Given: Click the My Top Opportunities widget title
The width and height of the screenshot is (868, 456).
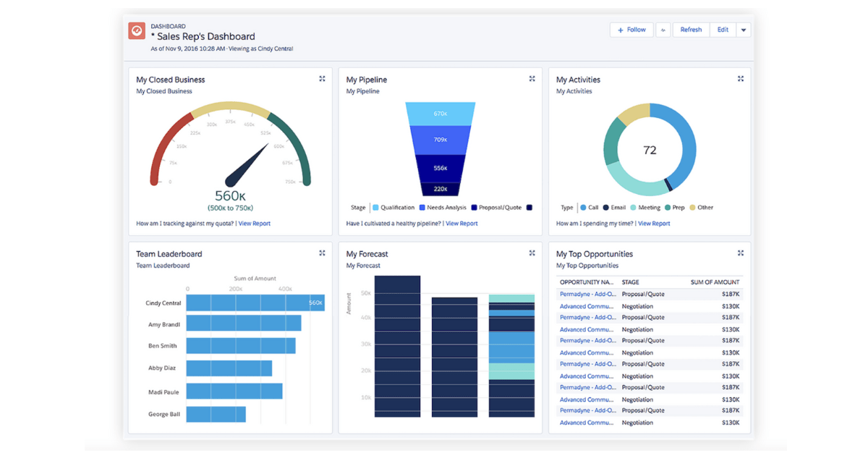Looking at the screenshot, I should tap(595, 254).
